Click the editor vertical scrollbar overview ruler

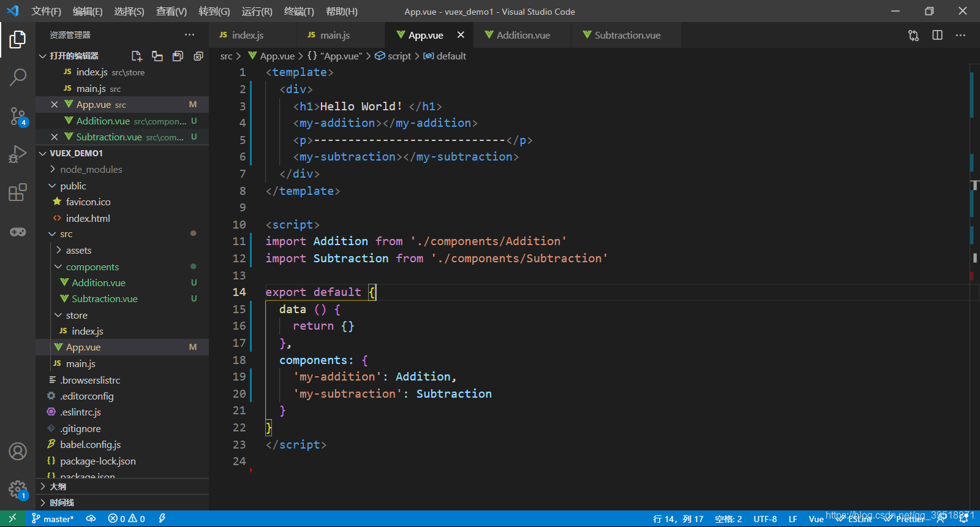coord(974,286)
